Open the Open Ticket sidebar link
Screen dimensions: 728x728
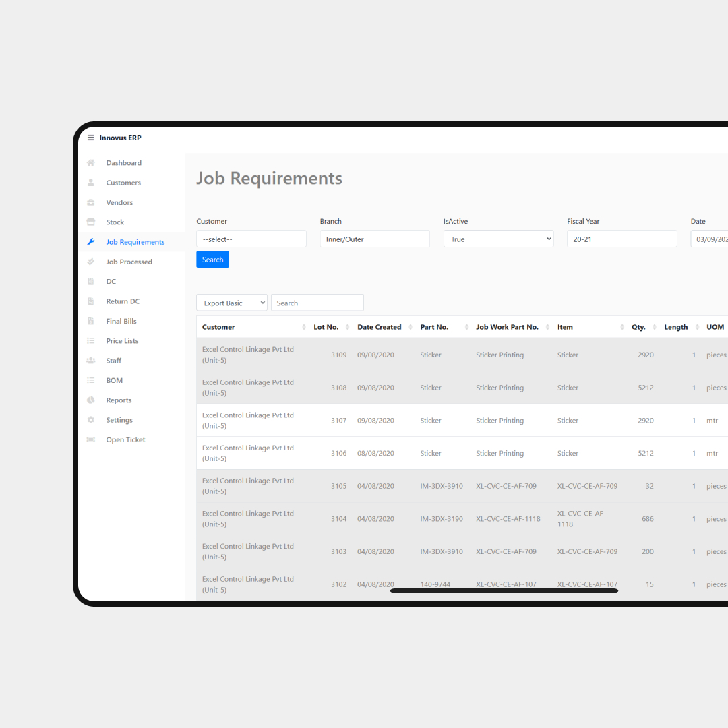coord(125,439)
